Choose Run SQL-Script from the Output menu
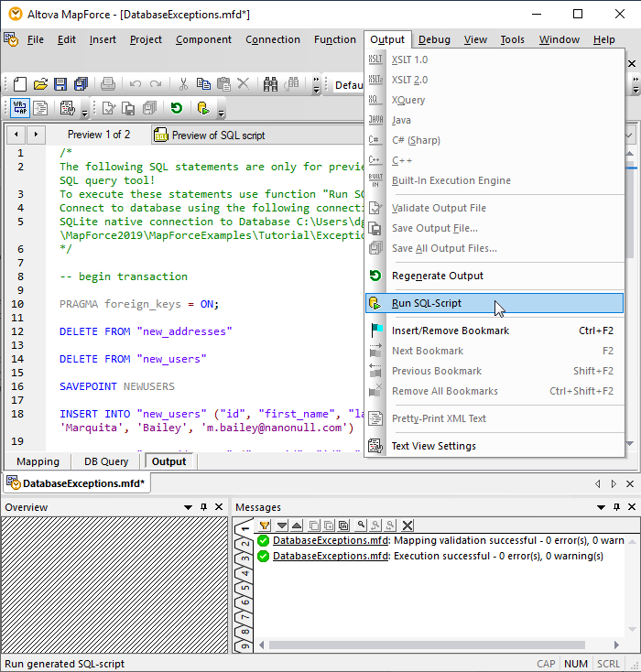The height and width of the screenshot is (672, 641). 426,303
